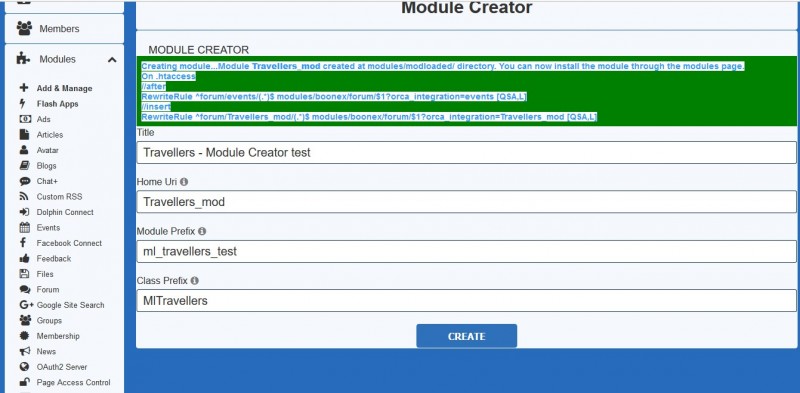The image size is (800, 393).
Task: Go to the Files module
Action: 45,274
